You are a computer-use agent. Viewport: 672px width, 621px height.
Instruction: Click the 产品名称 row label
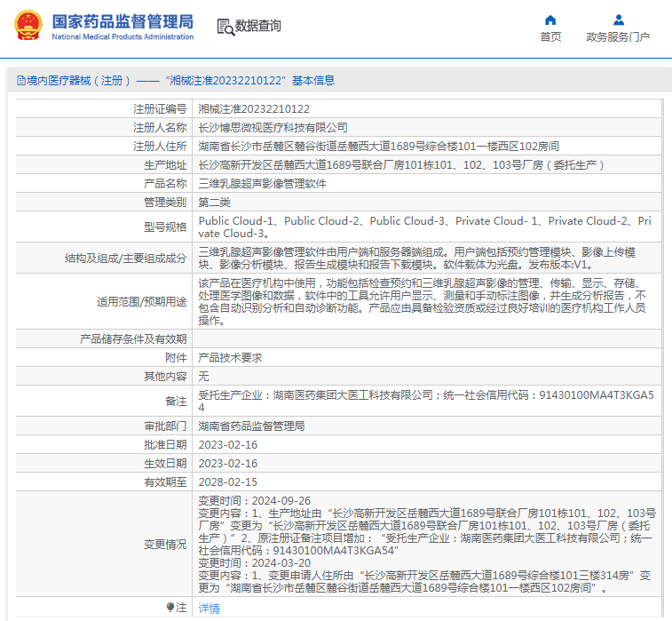click(x=165, y=184)
